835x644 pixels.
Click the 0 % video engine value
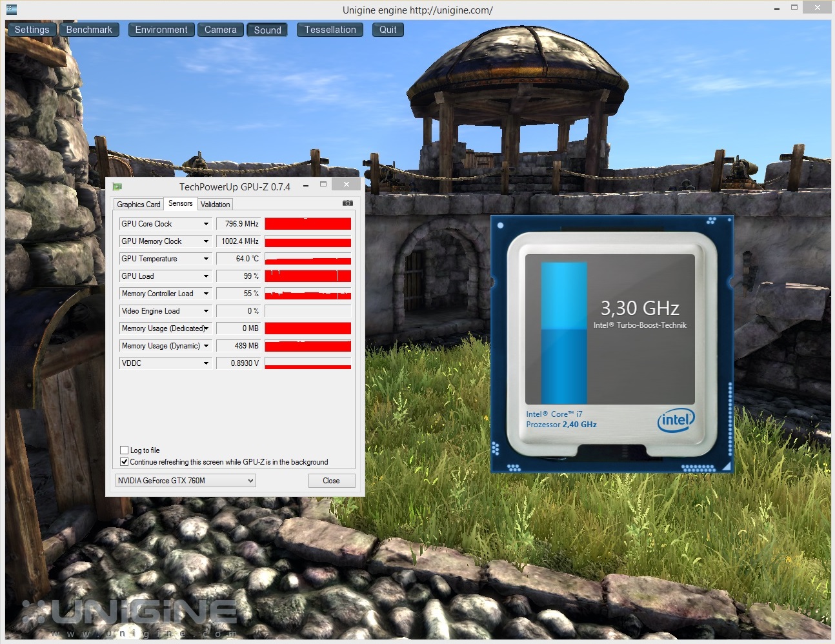click(x=238, y=311)
